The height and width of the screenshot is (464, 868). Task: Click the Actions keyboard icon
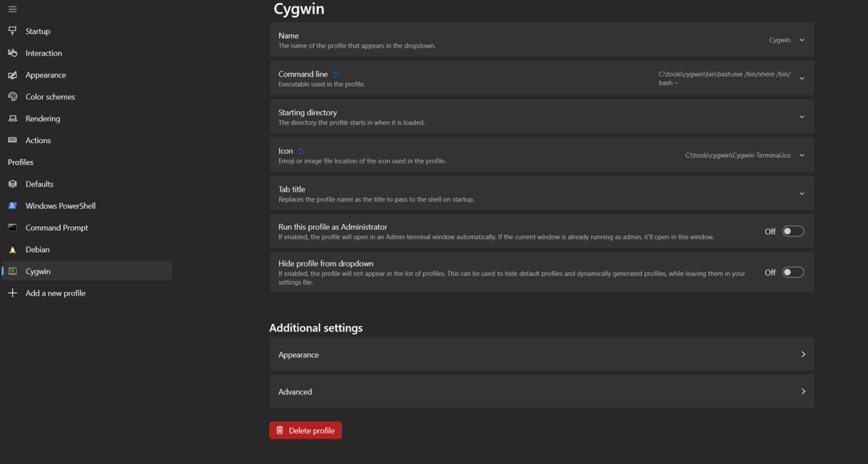[12, 140]
